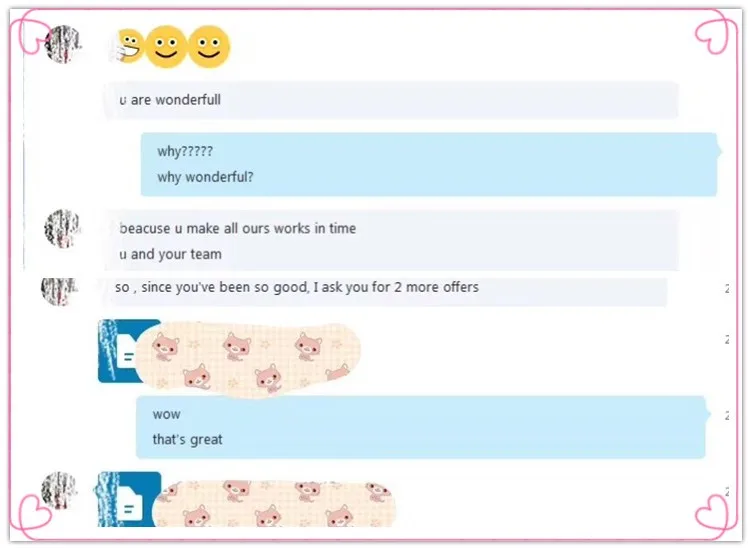Image resolution: width=748 pixels, height=548 pixels.
Task: Select the "that's great" reply line
Action: point(187,439)
